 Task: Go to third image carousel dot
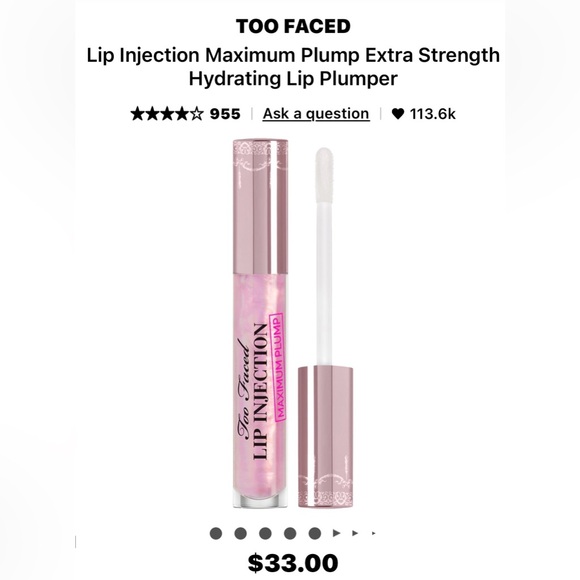point(265,533)
